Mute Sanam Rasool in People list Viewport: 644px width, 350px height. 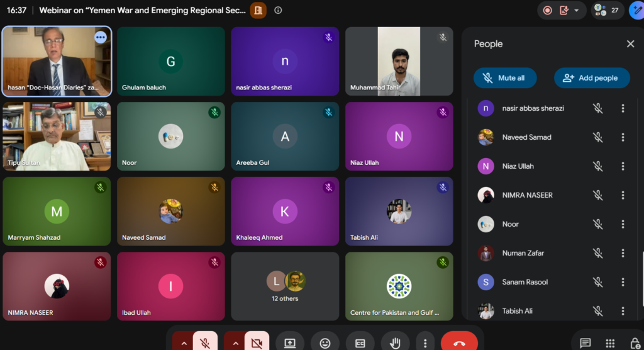point(597,282)
